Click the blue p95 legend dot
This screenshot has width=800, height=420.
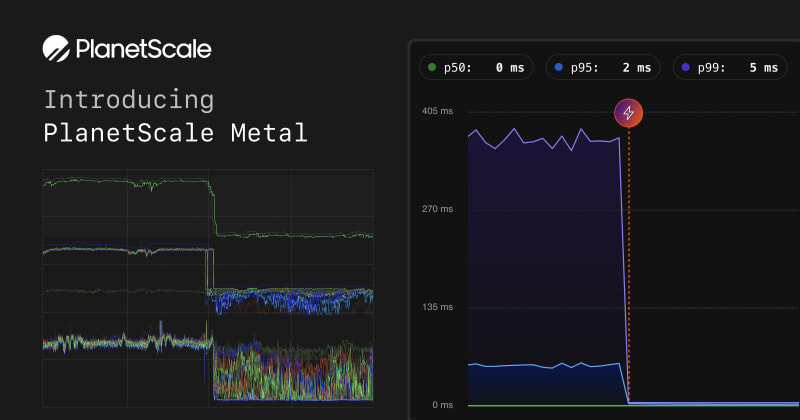[558, 68]
